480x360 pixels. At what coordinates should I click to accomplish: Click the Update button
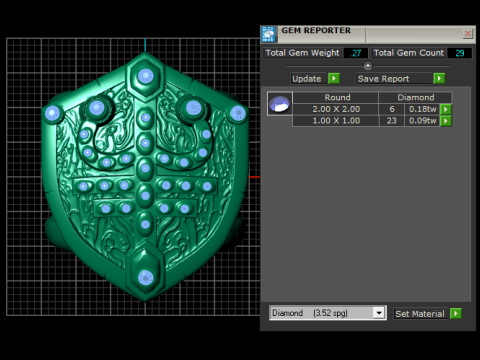(307, 79)
